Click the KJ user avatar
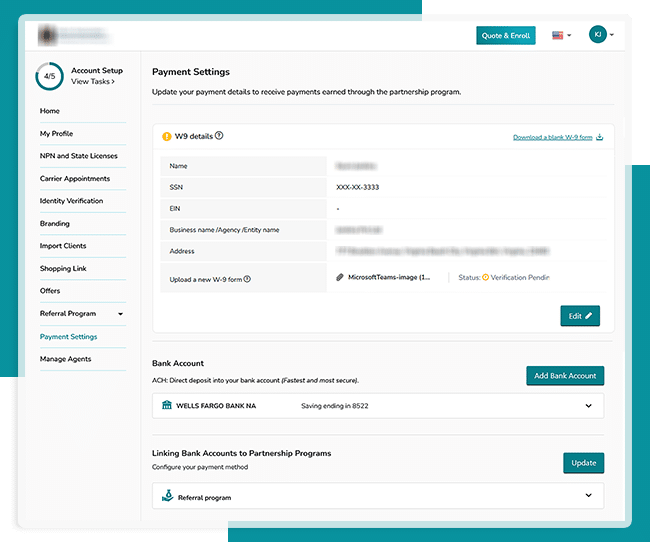Screen dimensions: 650x542 coord(597,35)
